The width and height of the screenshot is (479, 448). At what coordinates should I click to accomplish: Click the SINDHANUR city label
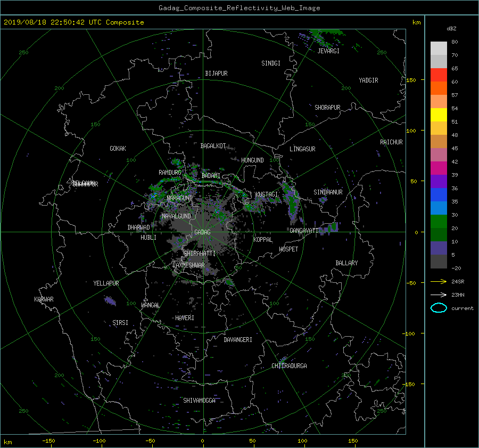(328, 192)
